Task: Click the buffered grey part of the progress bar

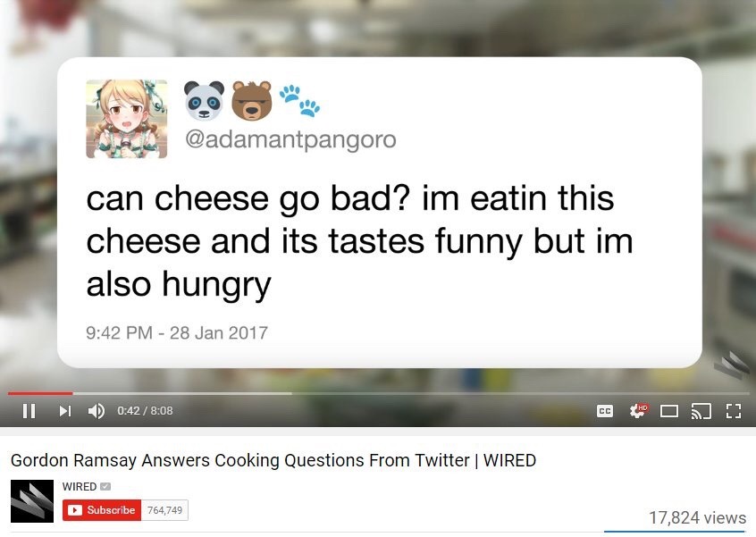Action: tap(182, 393)
